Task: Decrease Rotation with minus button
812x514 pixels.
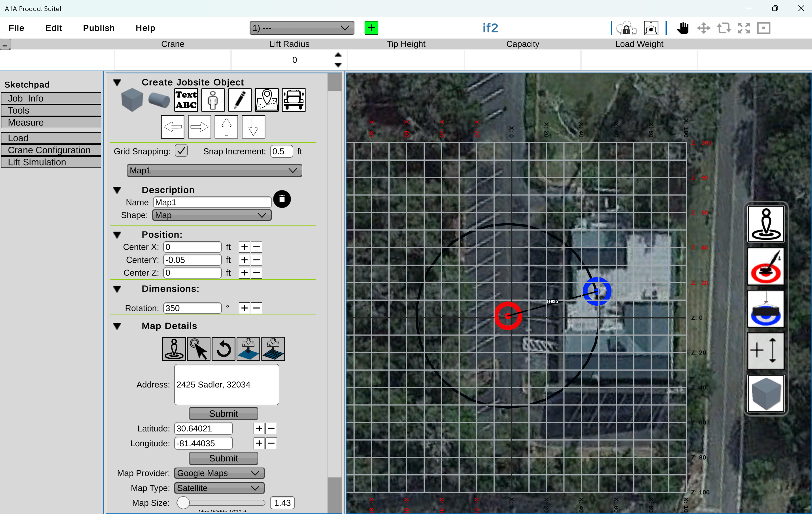Action: point(257,308)
